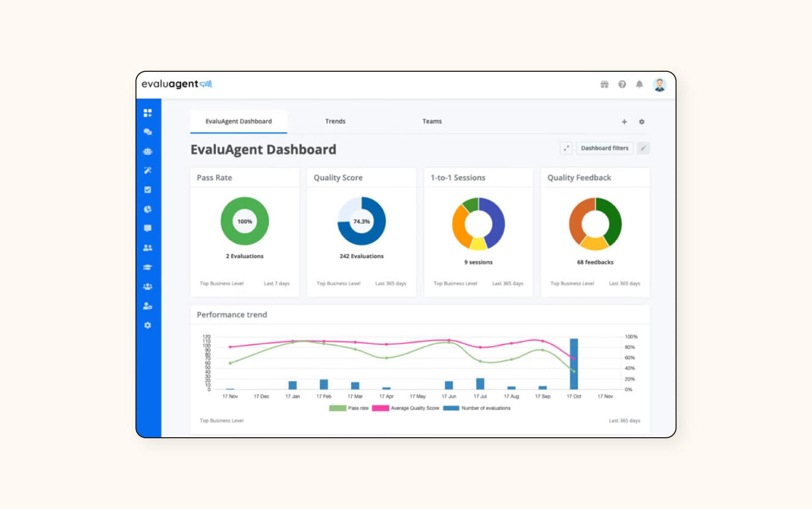Click the Quality Score widget title
This screenshot has height=509, width=812.
pos(338,178)
